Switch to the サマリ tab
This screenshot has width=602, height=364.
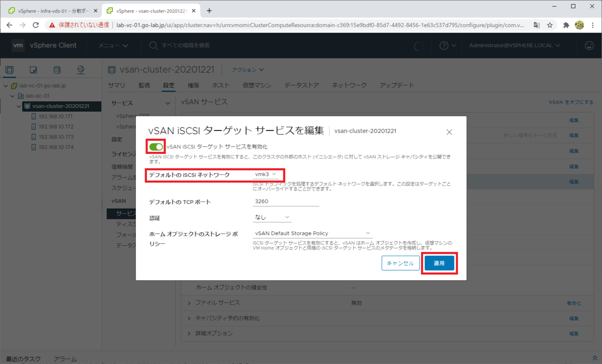coord(117,85)
